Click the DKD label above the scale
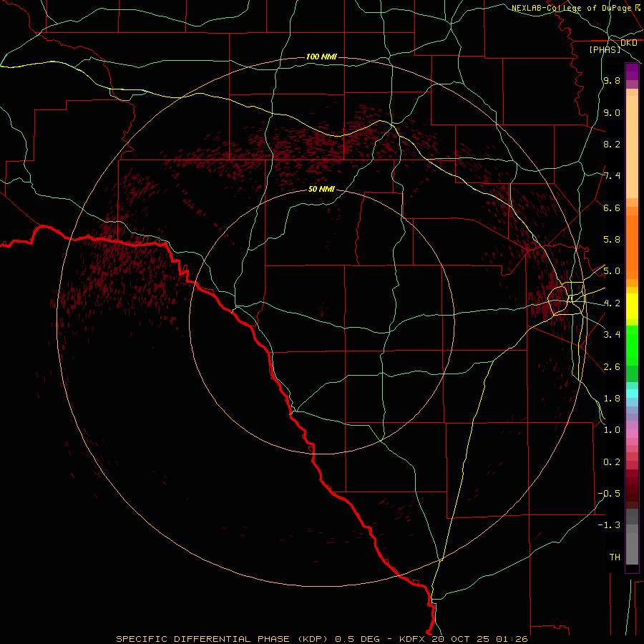The width and height of the screenshot is (644, 644). tap(628, 43)
